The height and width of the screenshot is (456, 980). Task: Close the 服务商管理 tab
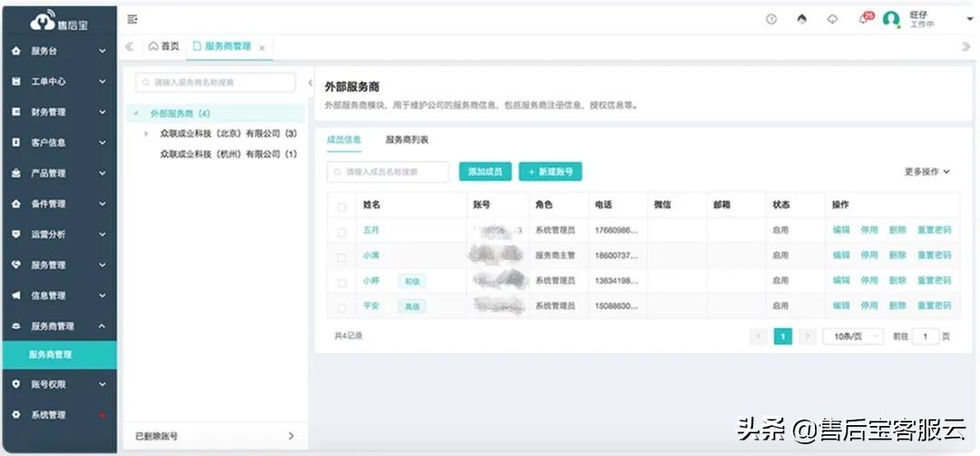pos(262,47)
